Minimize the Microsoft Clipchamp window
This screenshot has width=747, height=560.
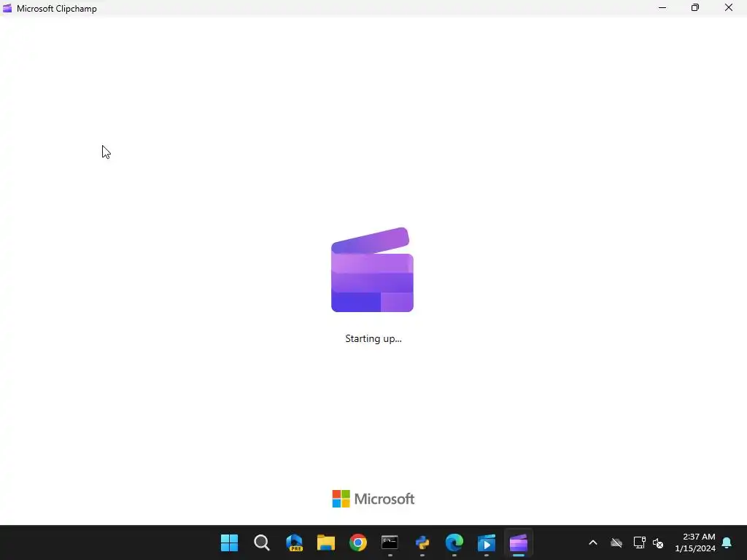[x=662, y=7]
